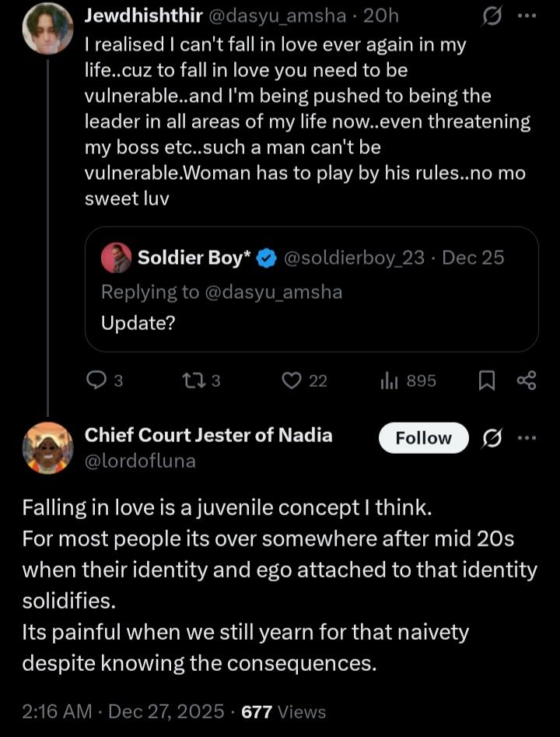Open more options for Chief Court Jester's reply

pyautogui.click(x=527, y=438)
